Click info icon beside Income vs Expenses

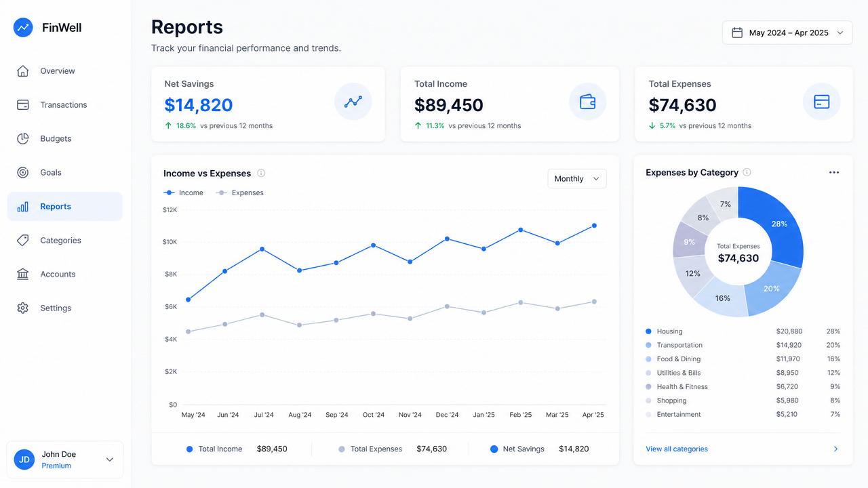click(261, 173)
